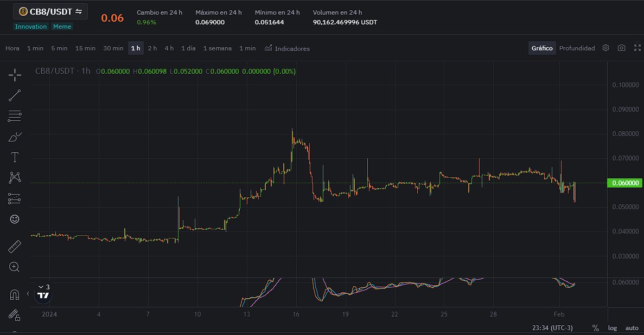Click the 24h minimum value 0.051644
This screenshot has height=335, width=644.
[x=270, y=22]
